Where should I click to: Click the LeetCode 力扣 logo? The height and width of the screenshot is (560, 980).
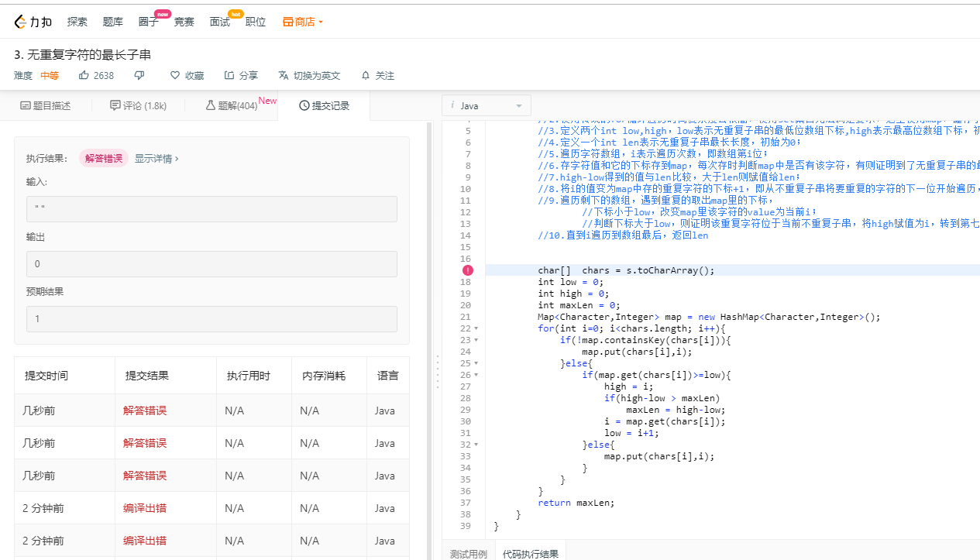[33, 22]
